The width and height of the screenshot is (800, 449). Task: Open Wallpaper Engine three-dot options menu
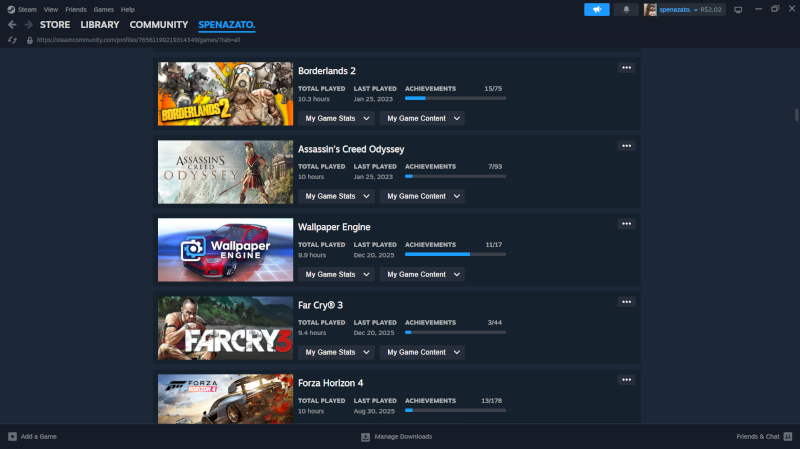(x=626, y=224)
